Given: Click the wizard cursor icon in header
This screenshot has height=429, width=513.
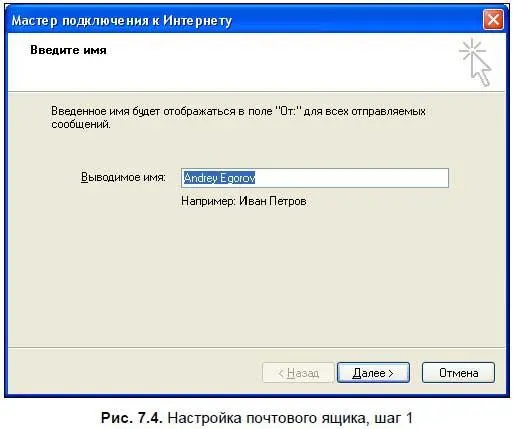Looking at the screenshot, I should 475,62.
